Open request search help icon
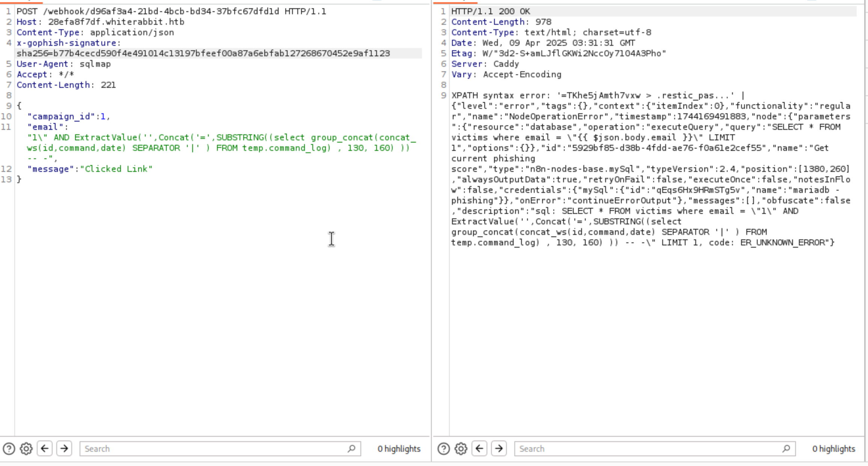 point(9,449)
